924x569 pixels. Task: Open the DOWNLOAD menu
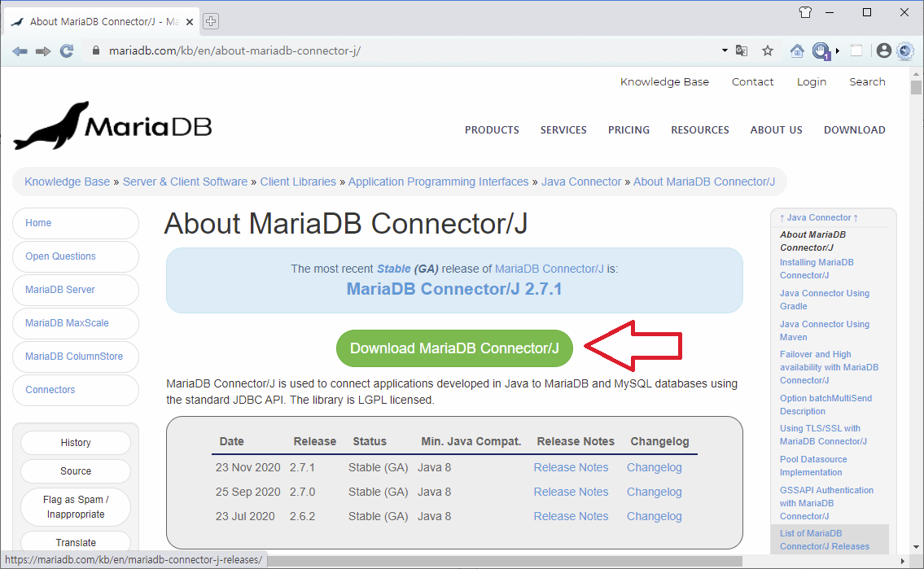click(x=855, y=130)
